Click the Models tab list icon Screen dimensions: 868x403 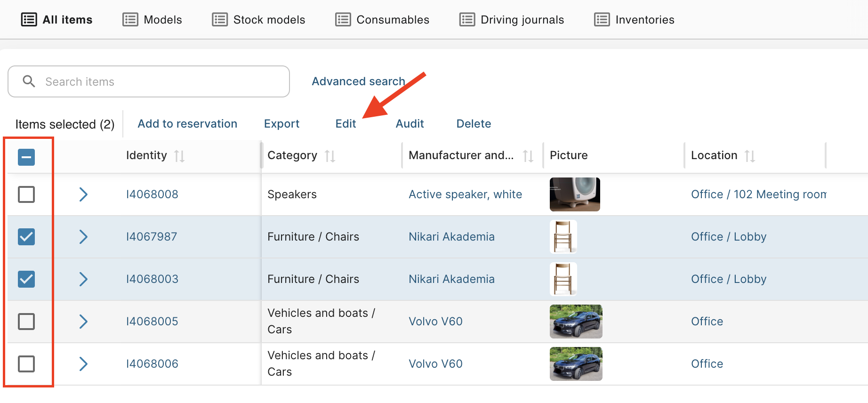click(130, 20)
